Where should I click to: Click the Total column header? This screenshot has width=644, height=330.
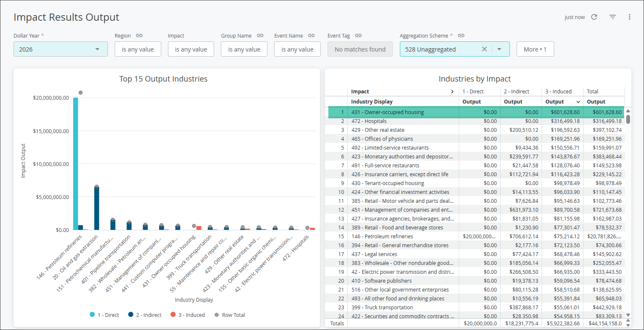pos(604,92)
